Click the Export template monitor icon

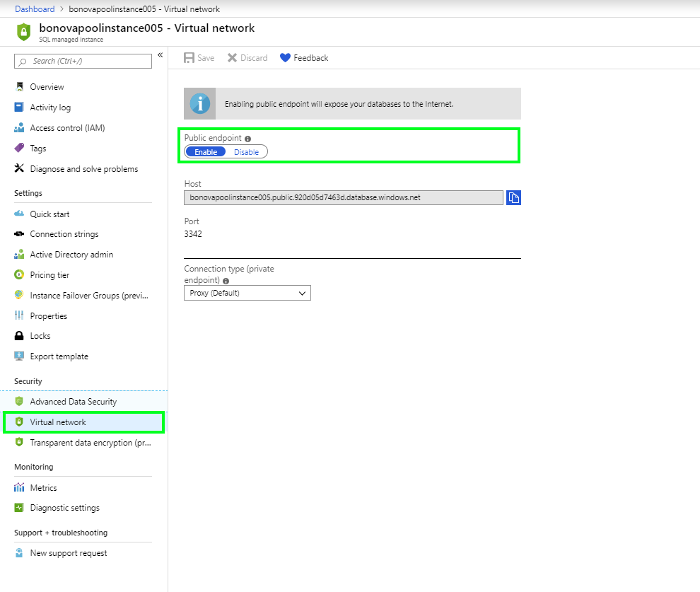click(x=19, y=356)
